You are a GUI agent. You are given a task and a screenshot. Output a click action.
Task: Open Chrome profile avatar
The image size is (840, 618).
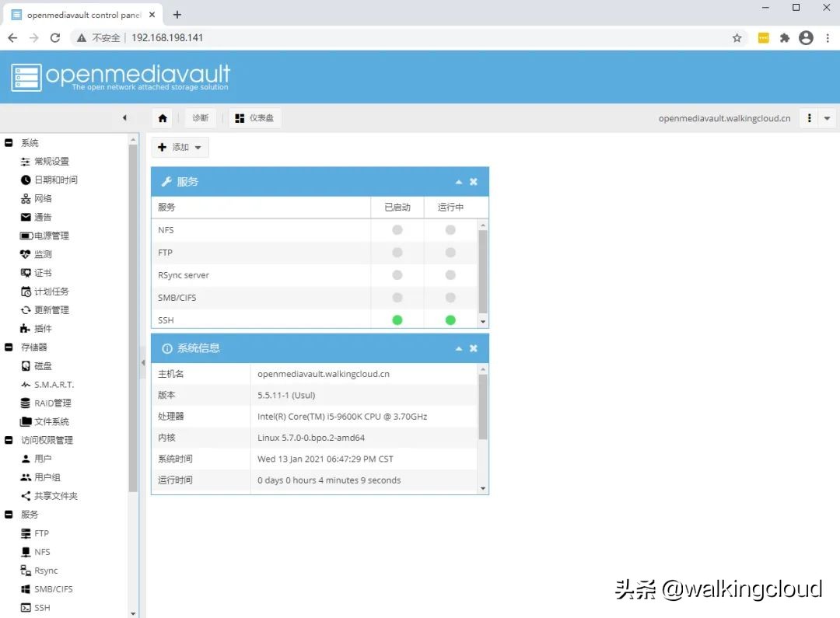806,38
